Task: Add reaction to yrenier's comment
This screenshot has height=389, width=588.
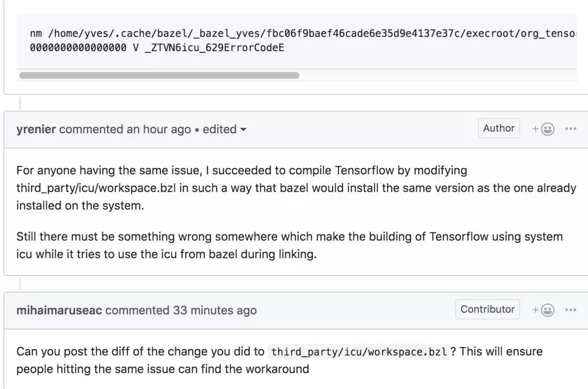Action: click(x=543, y=129)
